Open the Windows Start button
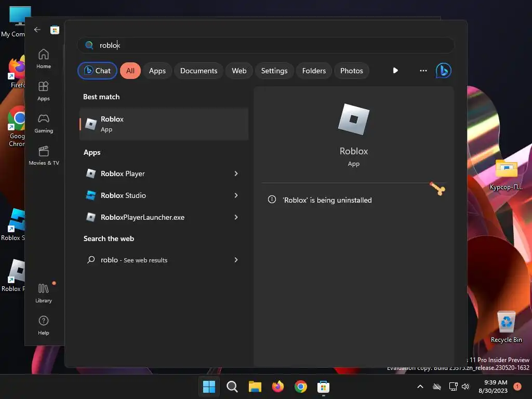 click(209, 387)
